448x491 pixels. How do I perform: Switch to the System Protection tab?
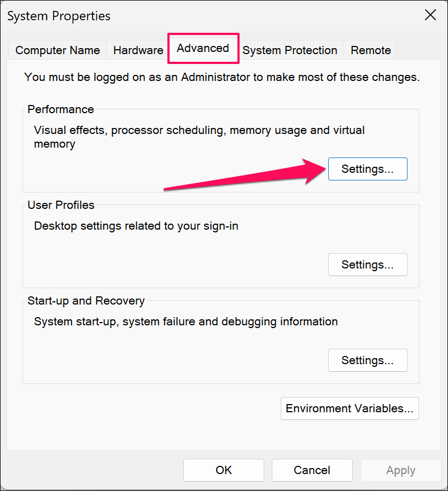(290, 50)
